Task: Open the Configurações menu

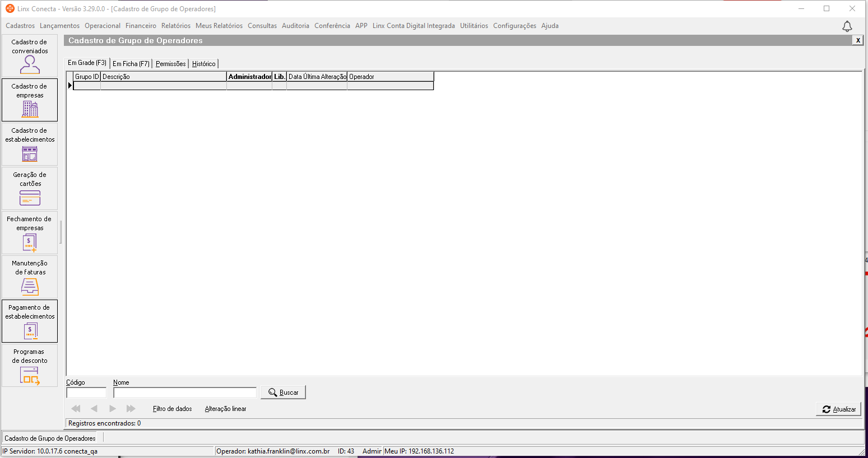Action: click(514, 26)
